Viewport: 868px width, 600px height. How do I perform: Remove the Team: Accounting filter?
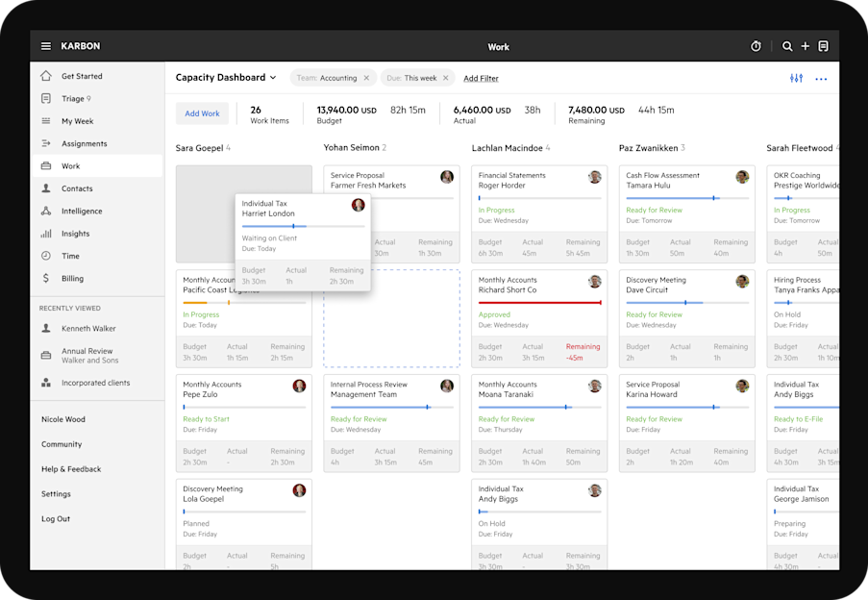click(366, 78)
